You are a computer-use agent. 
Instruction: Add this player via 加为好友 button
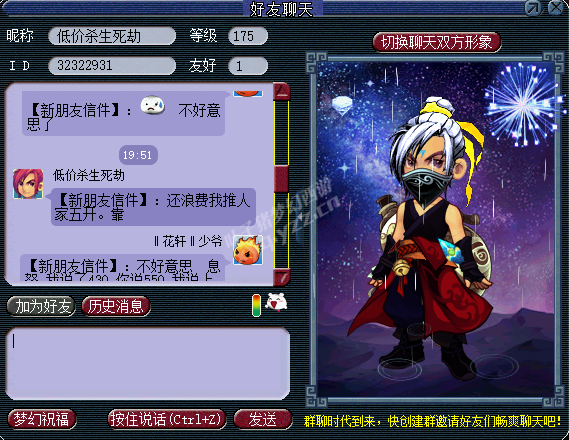click(41, 307)
